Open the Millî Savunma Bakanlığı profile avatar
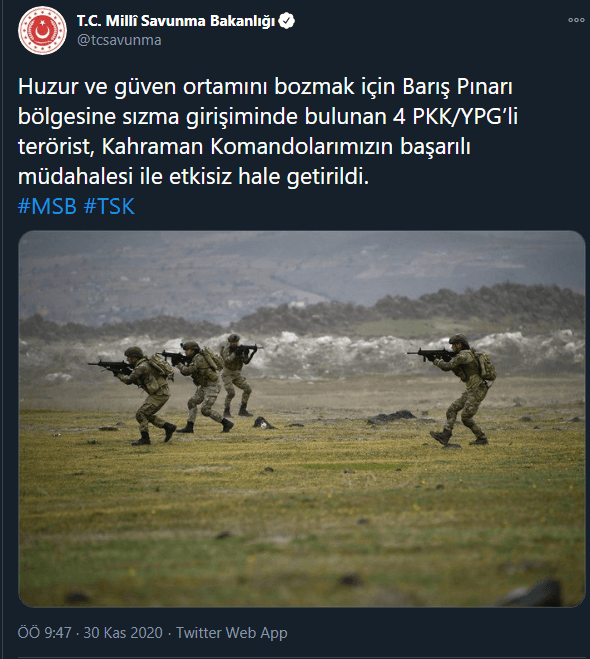This screenshot has width=590, height=659. (x=42, y=30)
